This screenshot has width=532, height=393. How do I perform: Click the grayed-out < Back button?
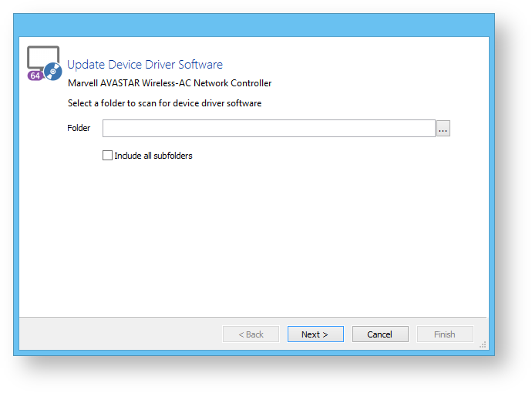pos(251,334)
